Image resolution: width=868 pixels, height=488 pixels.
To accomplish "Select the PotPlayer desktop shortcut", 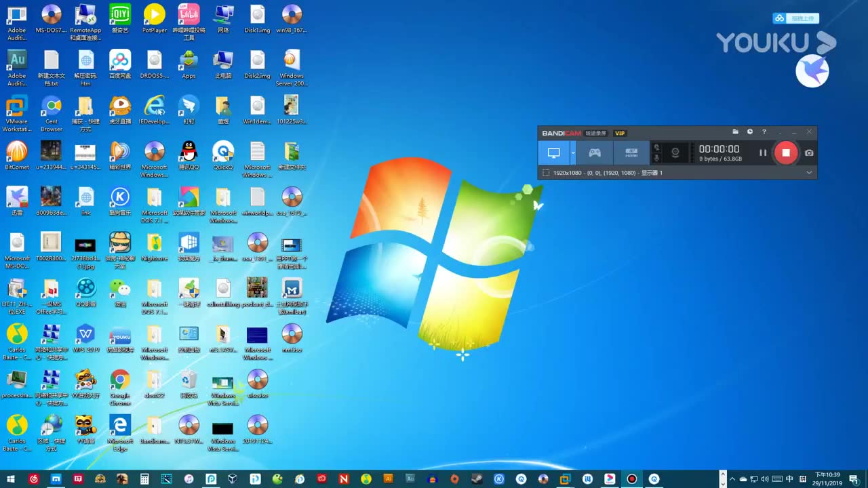I will [x=155, y=19].
